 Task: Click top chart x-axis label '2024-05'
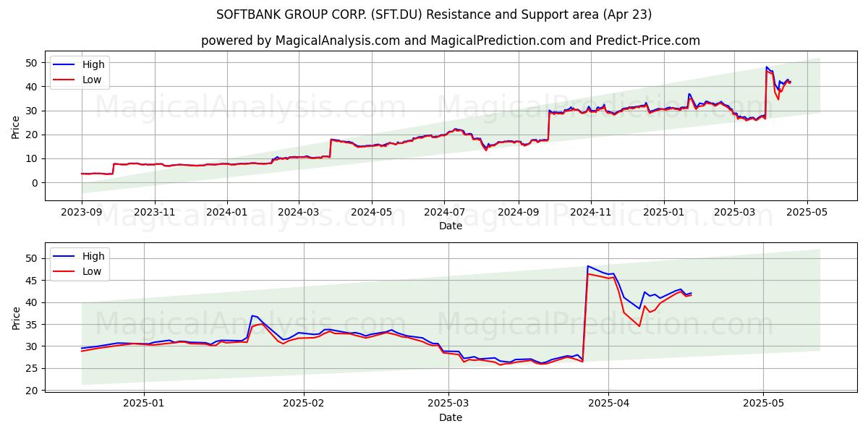coord(372,213)
